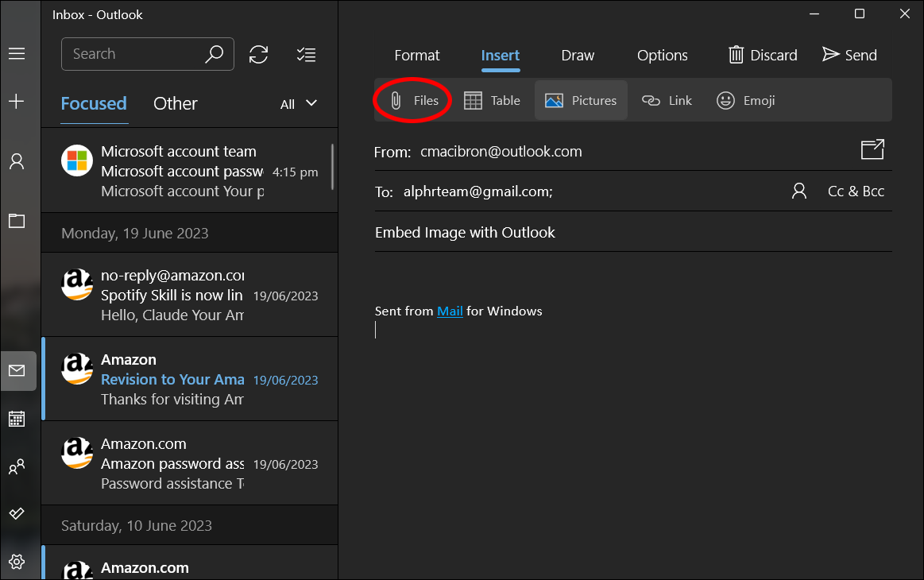924x580 pixels.
Task: Enter selection mode with the checklist icon
Action: pyautogui.click(x=306, y=54)
